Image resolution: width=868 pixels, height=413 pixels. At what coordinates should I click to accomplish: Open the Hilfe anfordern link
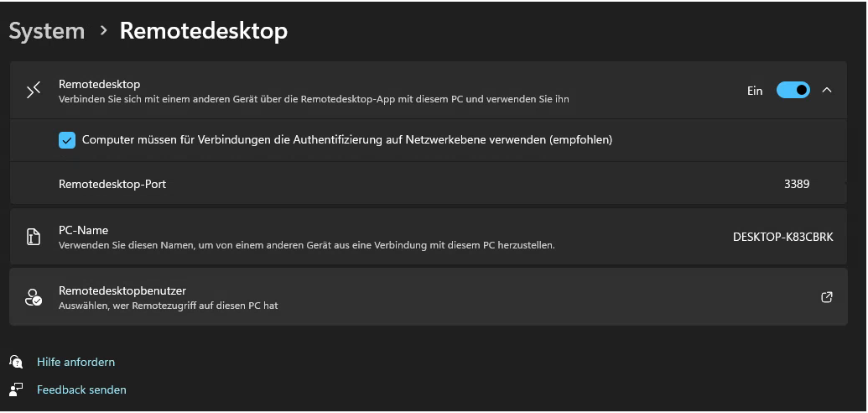[x=75, y=362]
